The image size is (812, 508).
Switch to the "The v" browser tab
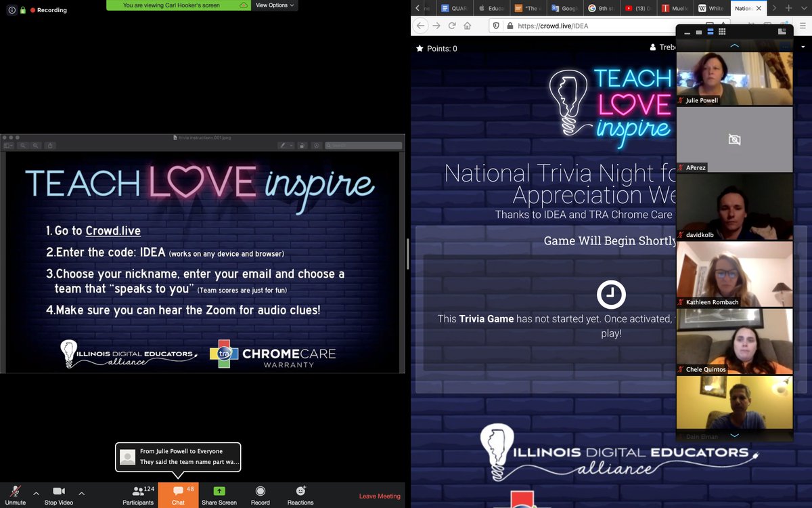click(x=528, y=8)
